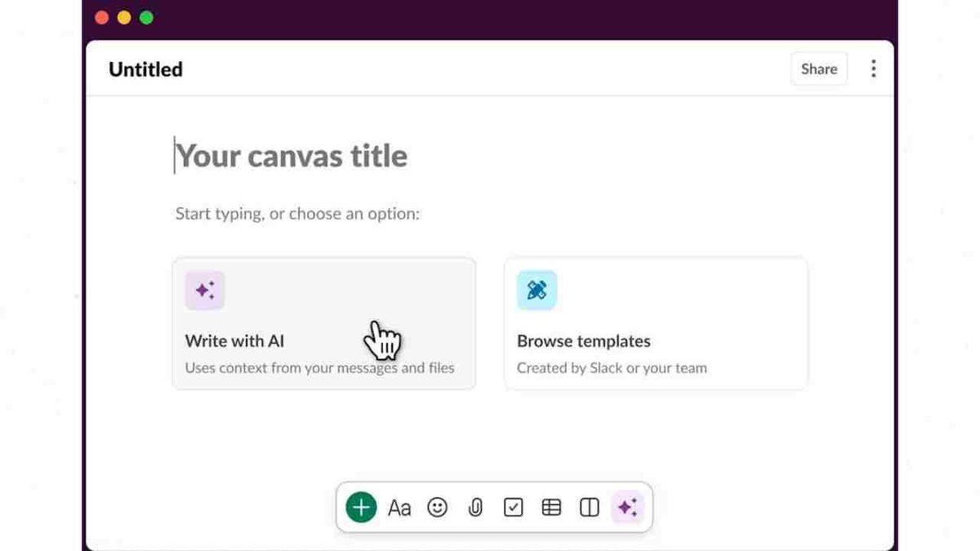Click the green window zoom control
Viewport: 980px width, 551px height.
(145, 16)
